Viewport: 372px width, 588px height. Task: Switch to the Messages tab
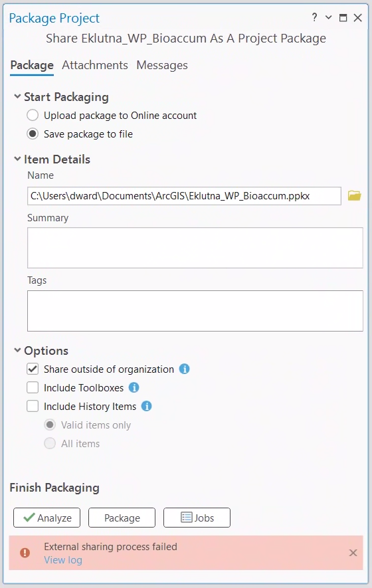(162, 65)
